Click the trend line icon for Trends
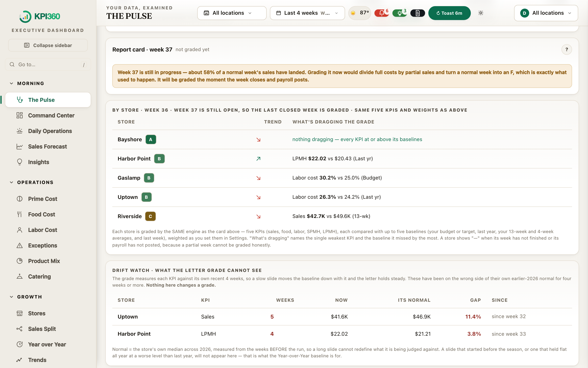This screenshot has height=368, width=588. click(20, 360)
